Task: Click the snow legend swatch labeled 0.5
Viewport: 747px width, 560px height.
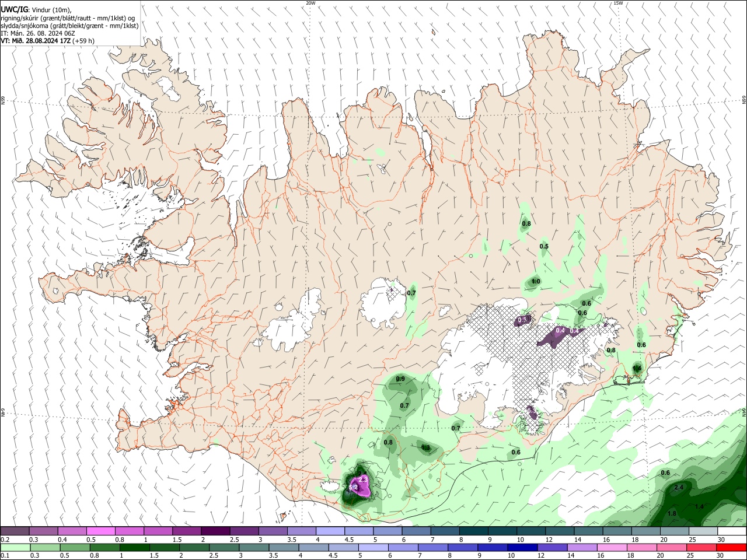Action: tap(100, 531)
